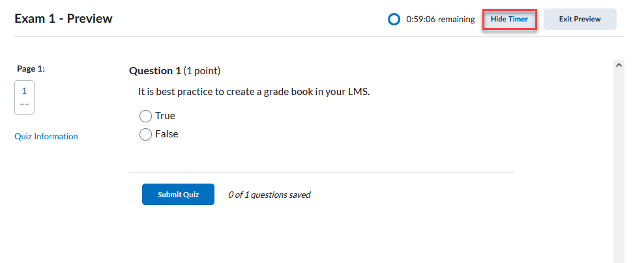Click the vertical scrollbar track
This screenshot has width=644, height=263.
[x=619, y=163]
